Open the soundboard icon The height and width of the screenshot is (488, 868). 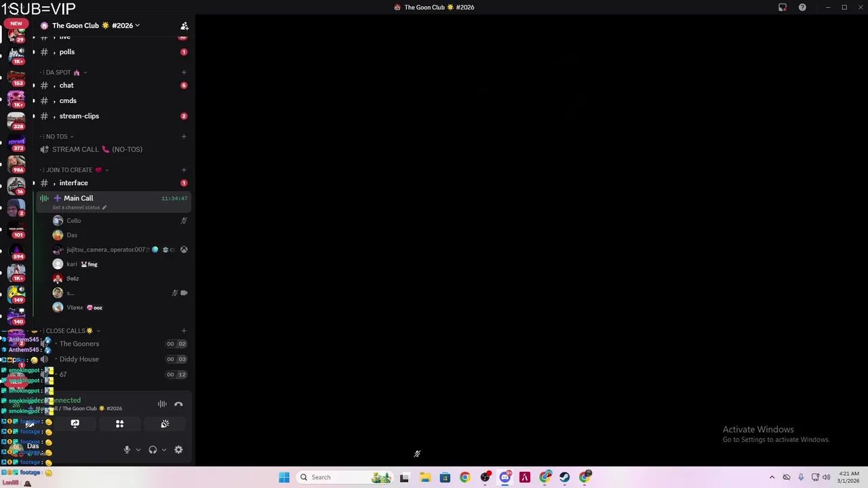165,424
